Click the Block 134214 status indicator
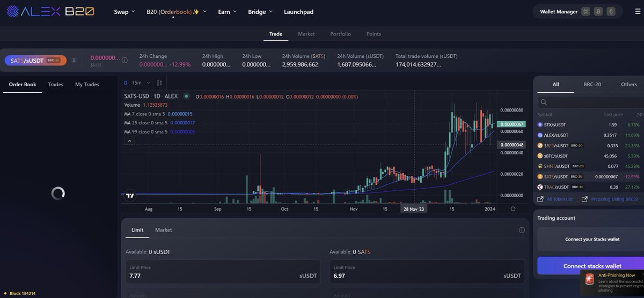644x298 pixels. tap(19, 294)
